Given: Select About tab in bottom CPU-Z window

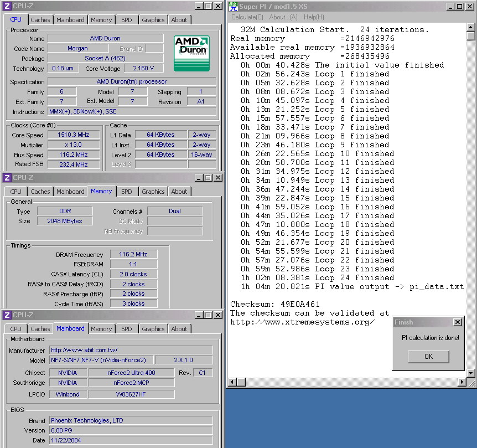Looking at the screenshot, I should point(179,329).
